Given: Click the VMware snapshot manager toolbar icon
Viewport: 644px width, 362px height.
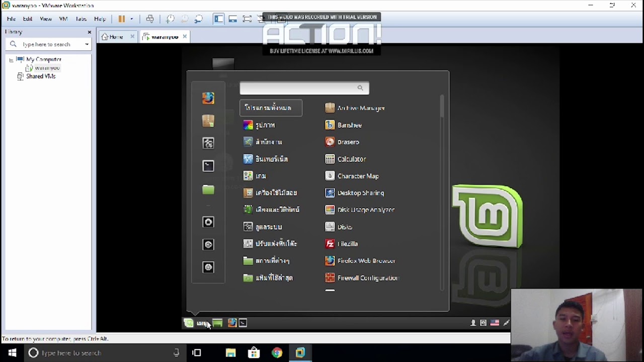Looking at the screenshot, I should (198, 19).
